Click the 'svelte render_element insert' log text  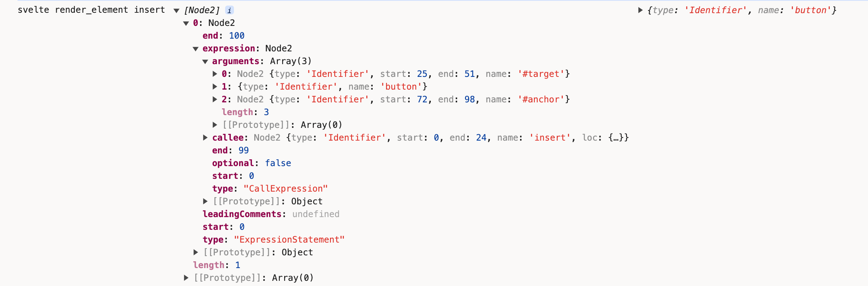point(91,10)
